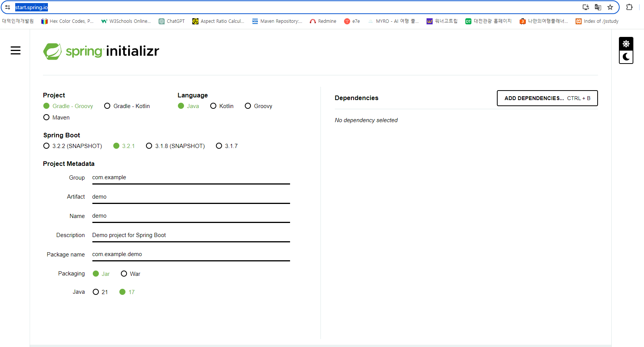Edit the Description field
This screenshot has height=347, width=644.
pyautogui.click(x=191, y=236)
